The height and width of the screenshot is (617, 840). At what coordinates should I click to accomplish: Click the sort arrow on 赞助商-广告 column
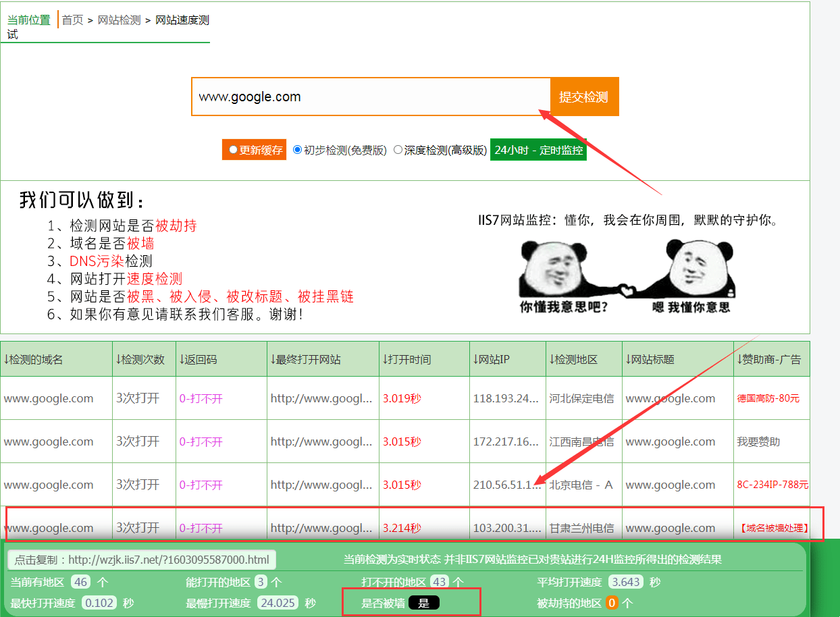point(739,359)
